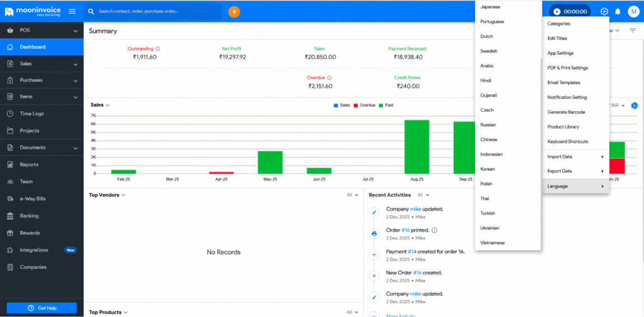The image size is (644, 317).
Task: Open the hamburger sidebar menu
Action: click(x=72, y=11)
